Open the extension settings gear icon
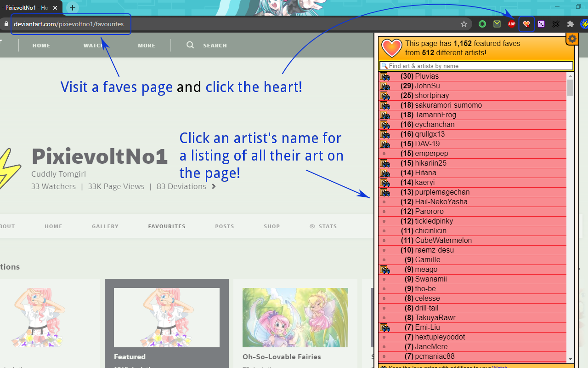The image size is (588, 368). [x=572, y=39]
